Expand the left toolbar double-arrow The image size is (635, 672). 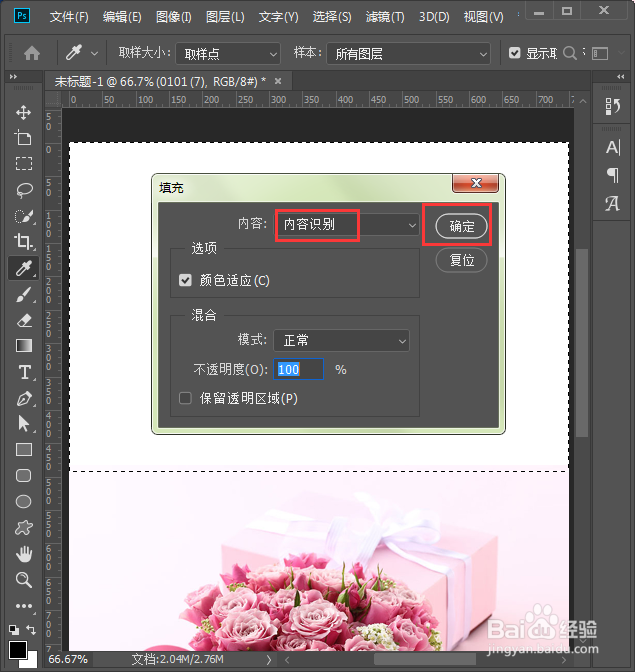pyautogui.click(x=14, y=77)
